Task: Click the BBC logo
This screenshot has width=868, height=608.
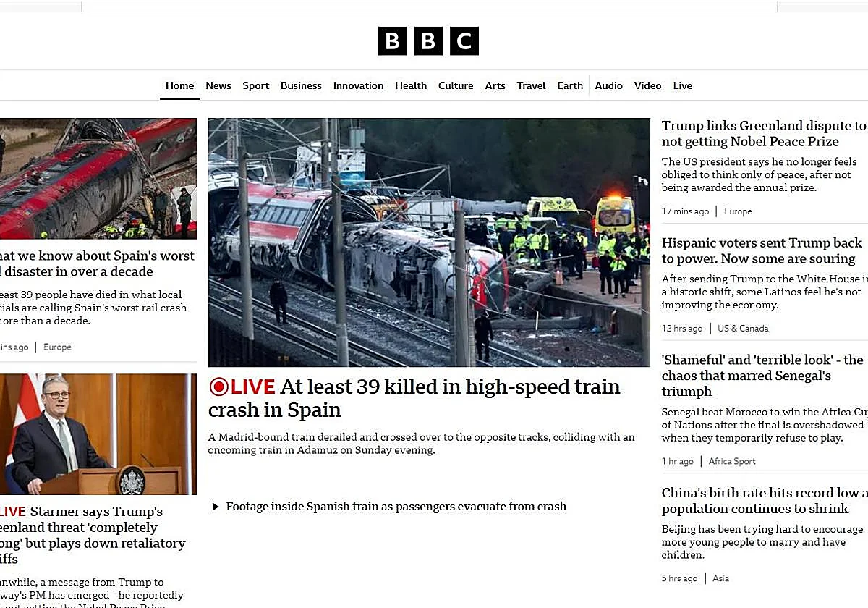Action: [428, 41]
